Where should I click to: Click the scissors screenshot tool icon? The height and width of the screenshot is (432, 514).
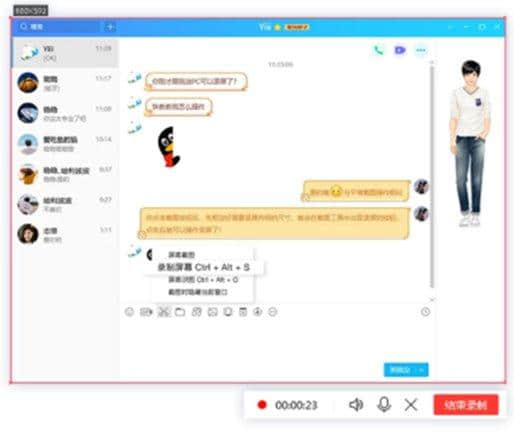[164, 312]
